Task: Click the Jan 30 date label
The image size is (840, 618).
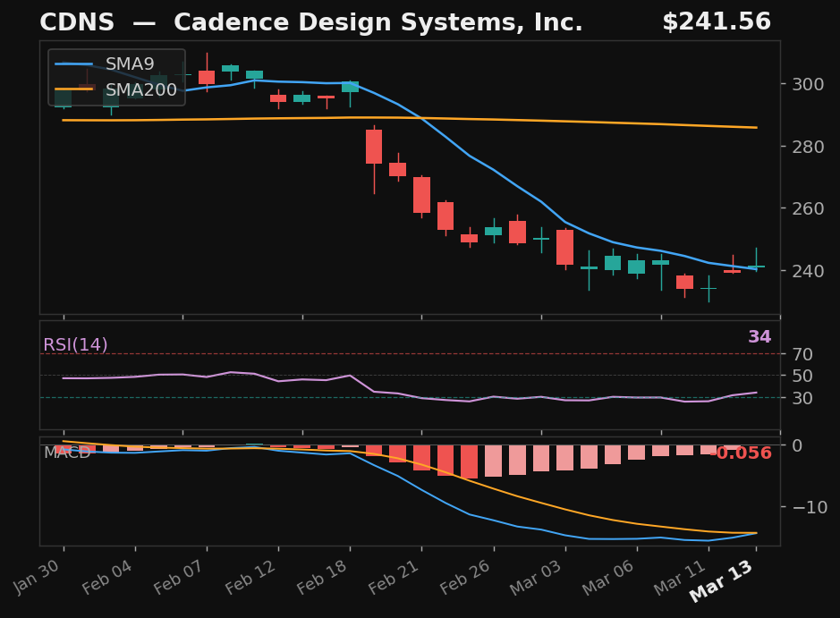Action: pyautogui.click(x=37, y=577)
